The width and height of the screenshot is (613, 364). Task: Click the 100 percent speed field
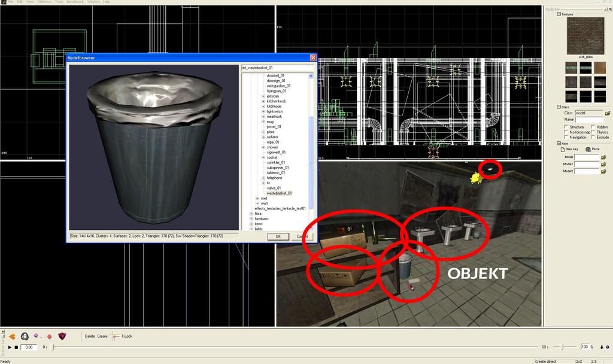pos(584,347)
